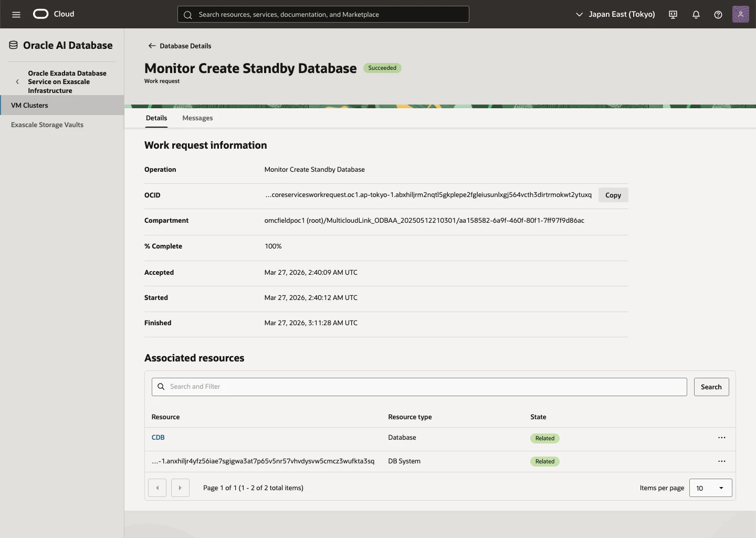Viewport: 756px width, 538px height.
Task: Select VM Clusters in the sidebar
Action: point(62,105)
